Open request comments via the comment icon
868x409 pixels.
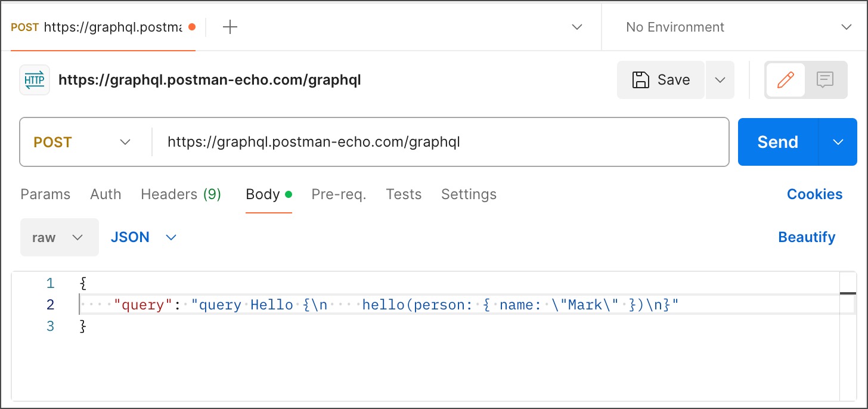825,79
